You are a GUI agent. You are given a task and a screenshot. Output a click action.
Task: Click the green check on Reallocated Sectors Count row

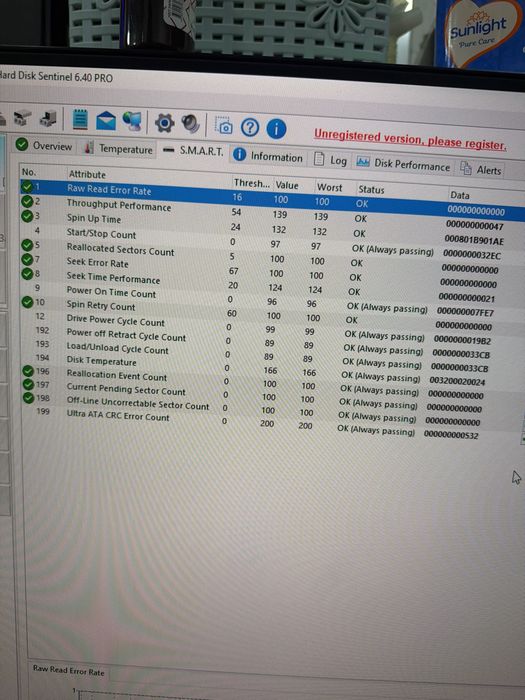click(27, 245)
